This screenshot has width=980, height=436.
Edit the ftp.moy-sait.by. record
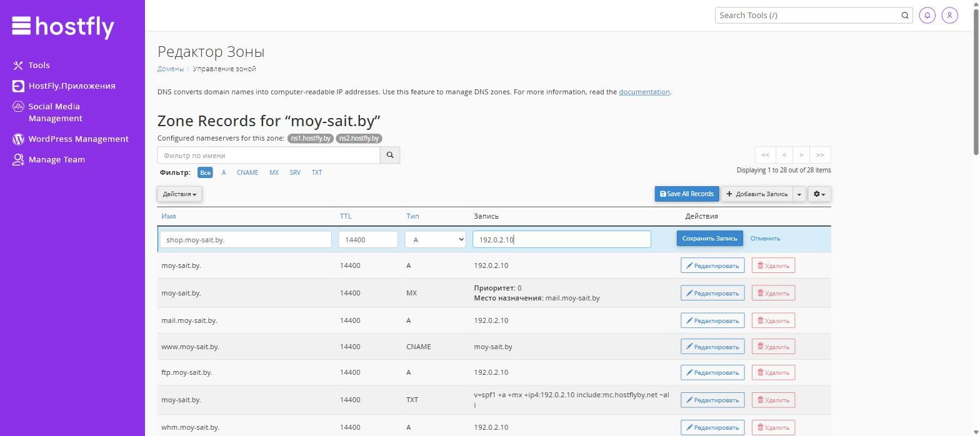(712, 372)
